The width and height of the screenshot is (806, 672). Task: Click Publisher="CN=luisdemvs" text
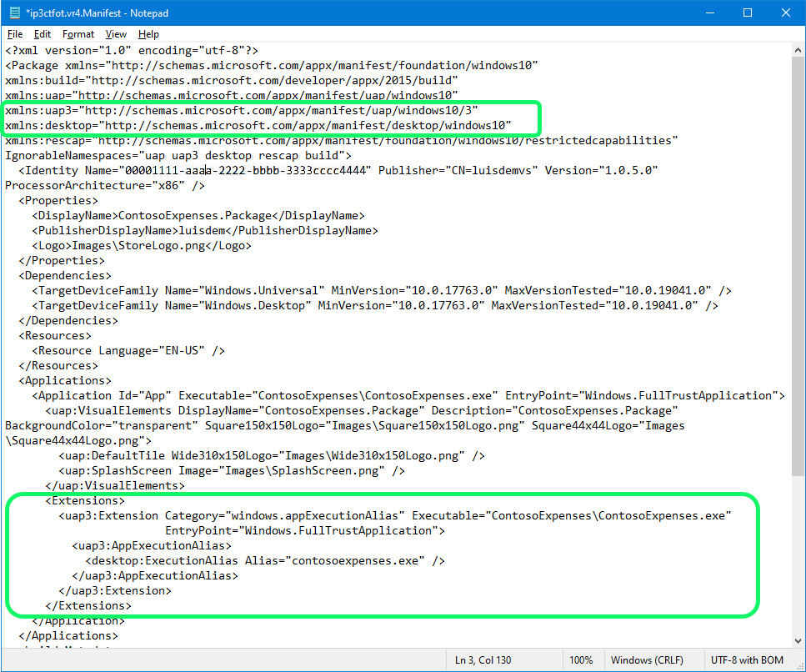tap(458, 170)
